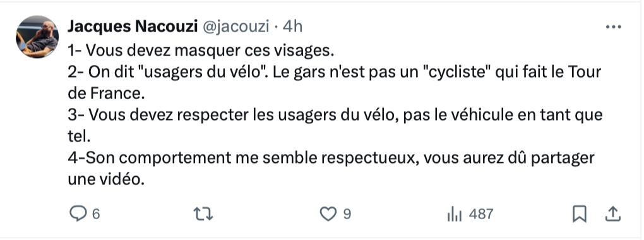Like the tweet with the heart icon
644x240 pixels.
[328, 214]
